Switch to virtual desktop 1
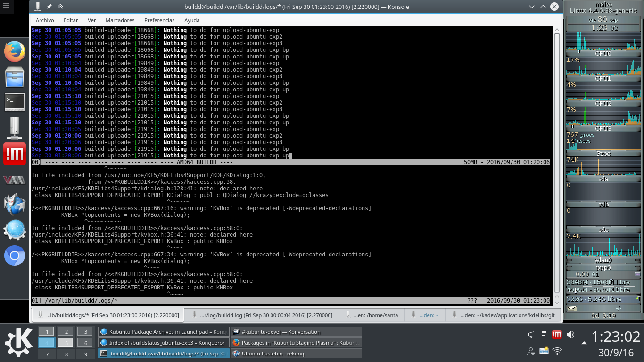 [x=47, y=331]
